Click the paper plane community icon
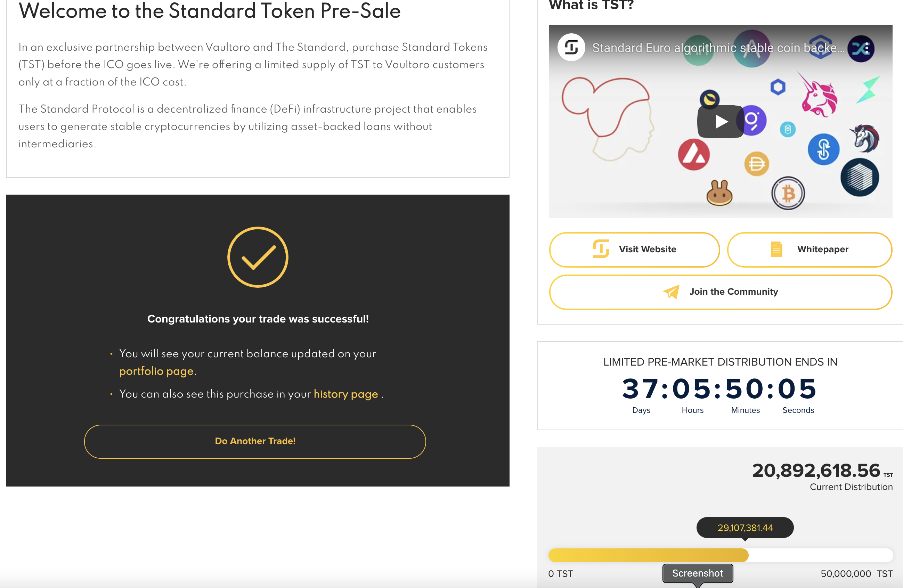Image resolution: width=903 pixels, height=588 pixels. [x=671, y=292]
